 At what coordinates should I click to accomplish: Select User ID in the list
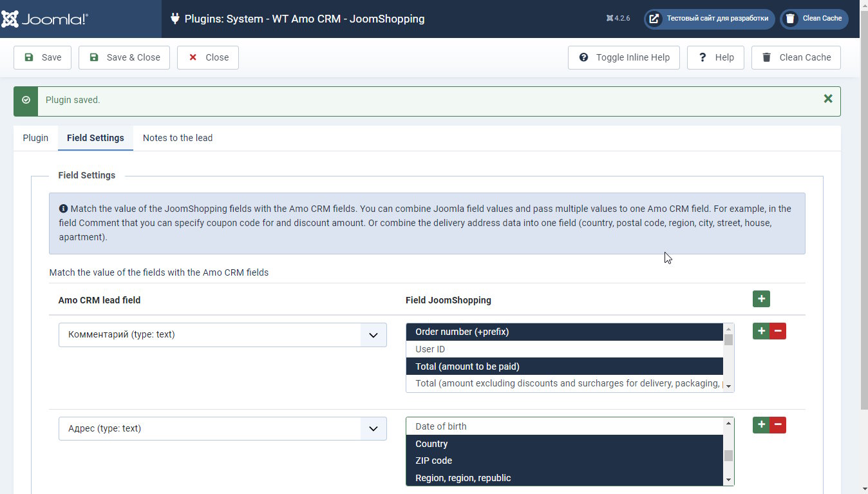565,349
